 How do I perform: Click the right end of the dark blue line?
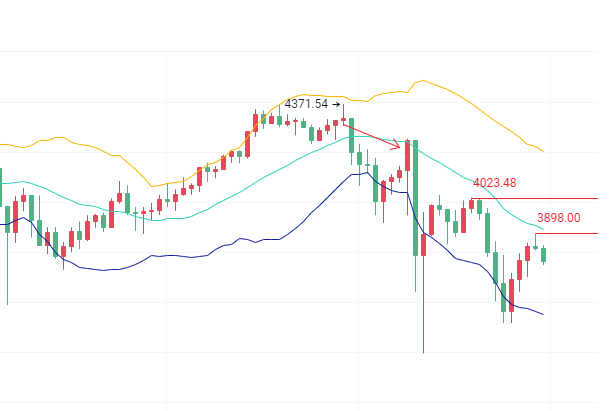pos(543,315)
